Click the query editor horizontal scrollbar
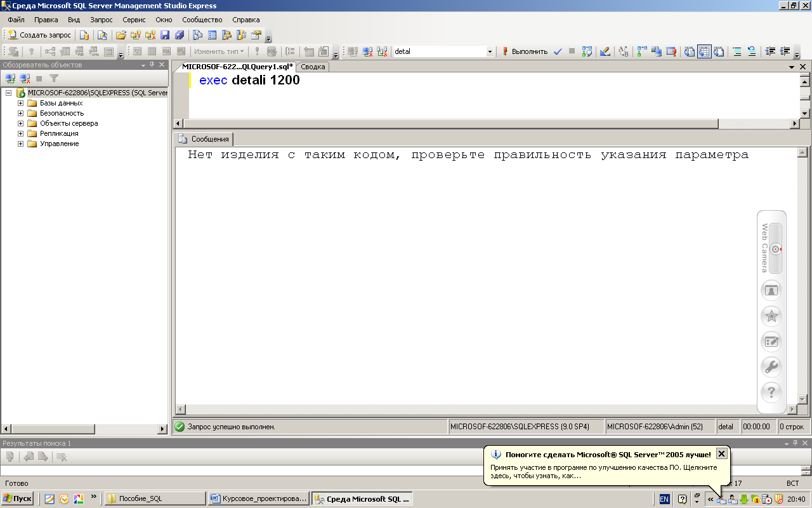The height and width of the screenshot is (508, 812). click(450, 124)
